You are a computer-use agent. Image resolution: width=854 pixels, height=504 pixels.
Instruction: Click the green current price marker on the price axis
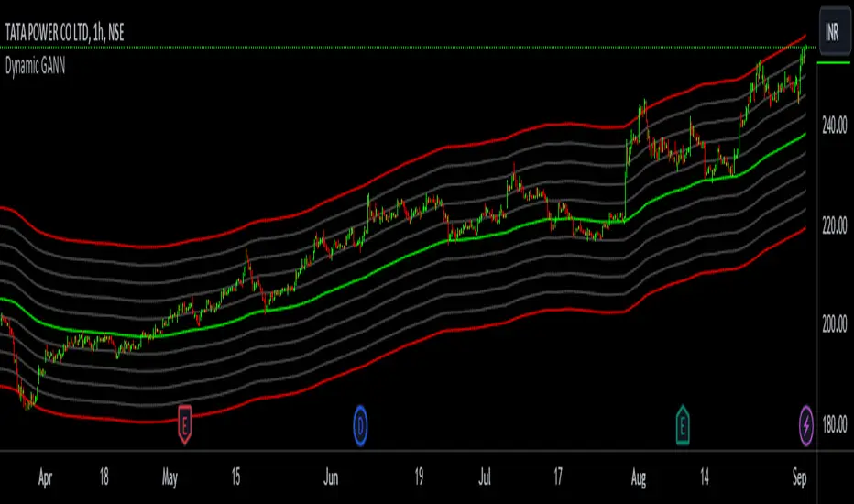[833, 62]
